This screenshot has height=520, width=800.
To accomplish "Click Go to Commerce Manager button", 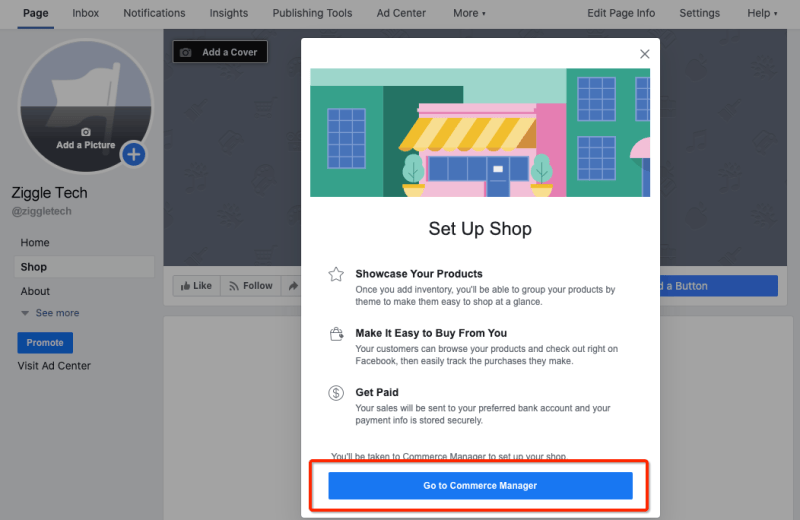I will pyautogui.click(x=480, y=485).
